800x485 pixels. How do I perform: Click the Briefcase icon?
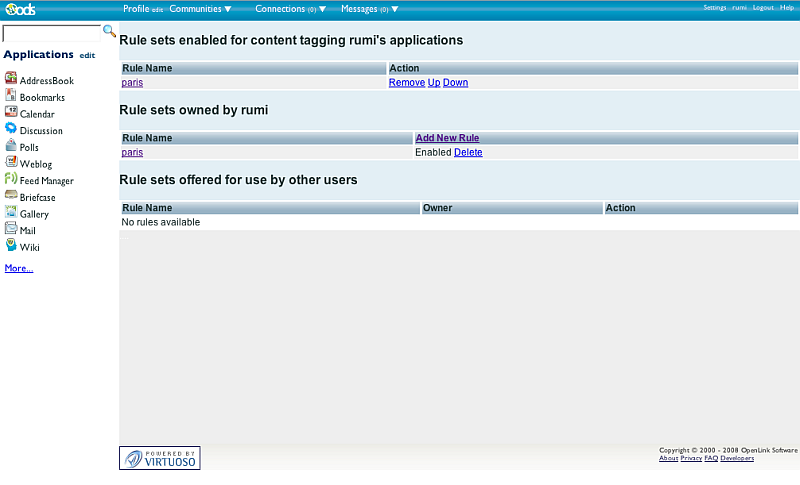(x=11, y=196)
